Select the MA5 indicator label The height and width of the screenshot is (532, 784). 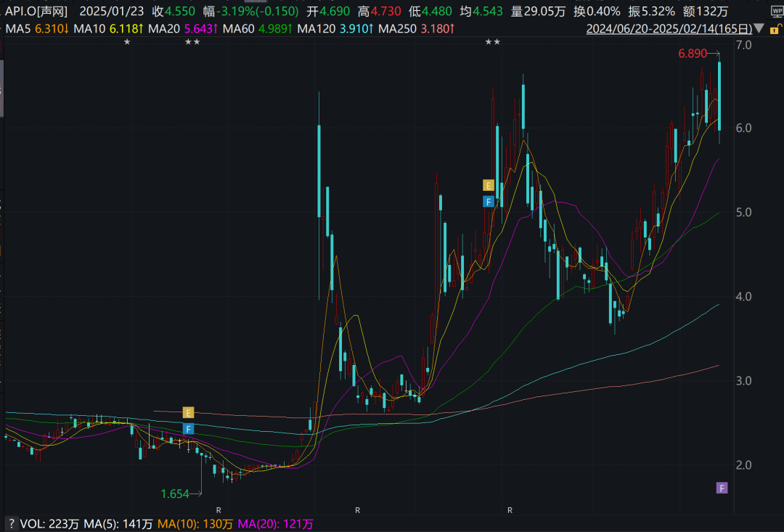click(x=18, y=29)
